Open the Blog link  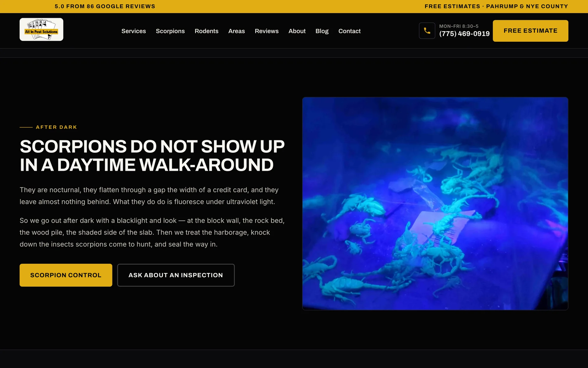(322, 31)
